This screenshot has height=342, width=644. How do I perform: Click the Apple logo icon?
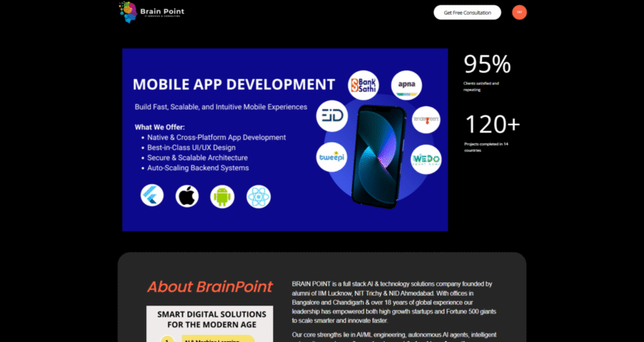pyautogui.click(x=187, y=196)
